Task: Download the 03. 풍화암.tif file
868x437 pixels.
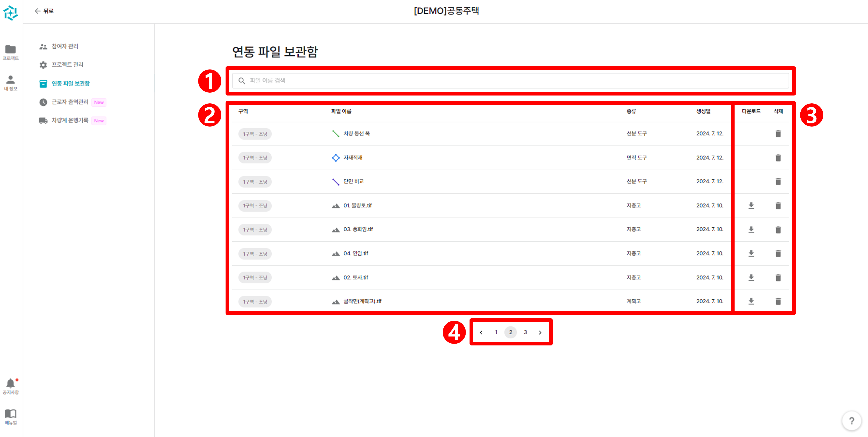Action: point(751,229)
